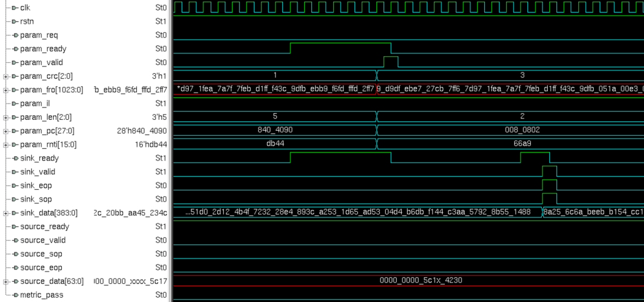Viewport: 644px width, 302px height.
Task: Click the signal icon next to param_ready
Action: tap(16, 49)
